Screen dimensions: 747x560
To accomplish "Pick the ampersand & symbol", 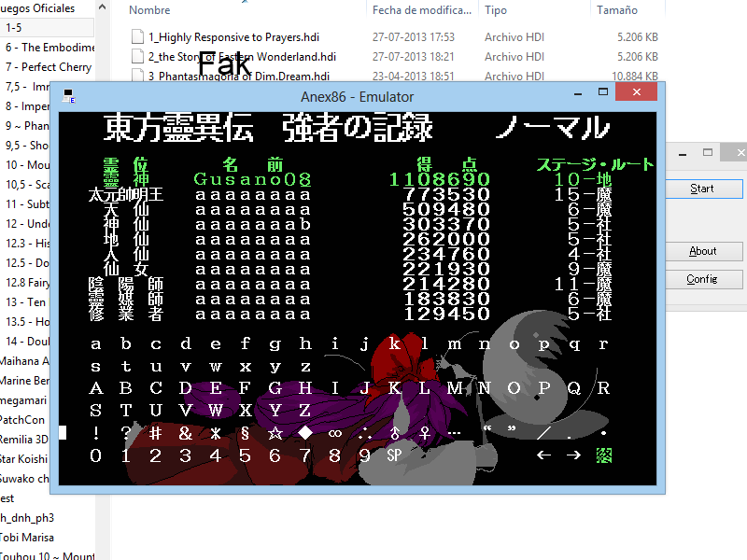I will click(185, 433).
